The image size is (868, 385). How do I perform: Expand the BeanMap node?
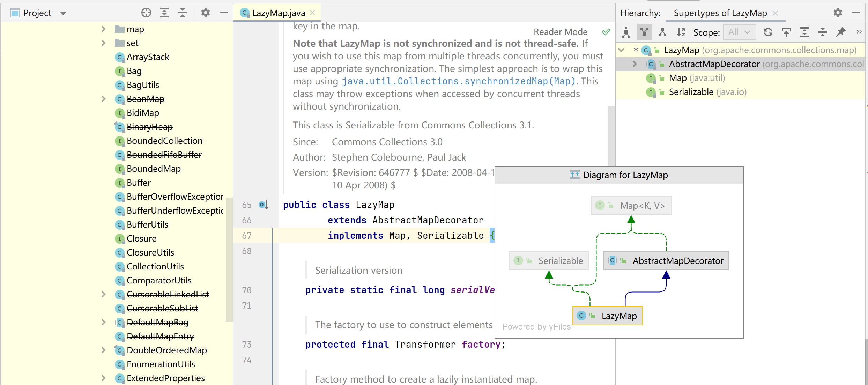(103, 99)
